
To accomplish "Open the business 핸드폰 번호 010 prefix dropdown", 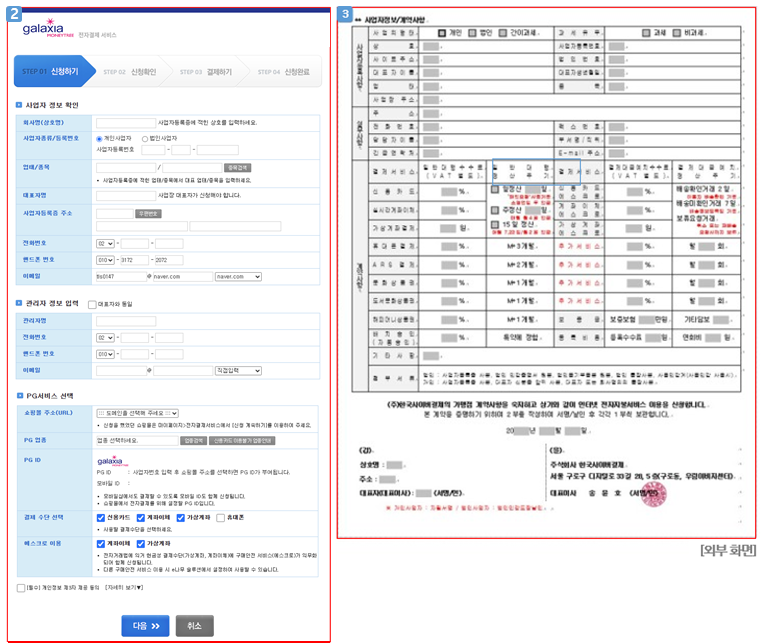I will point(105,260).
